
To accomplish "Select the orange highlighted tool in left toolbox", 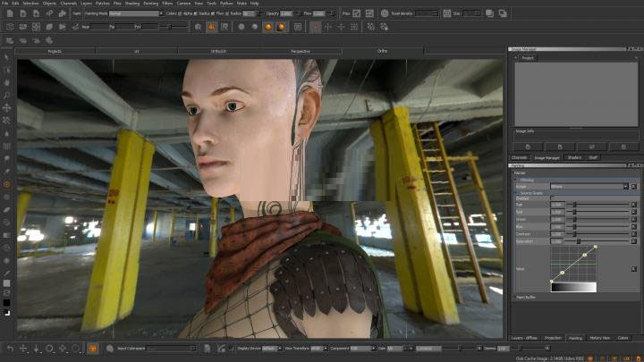I will tap(6, 184).
